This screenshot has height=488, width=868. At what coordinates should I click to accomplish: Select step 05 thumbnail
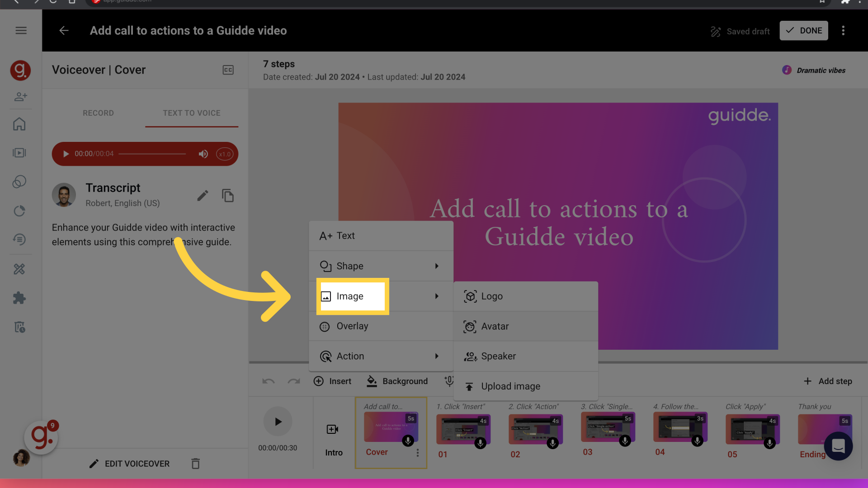(x=752, y=429)
